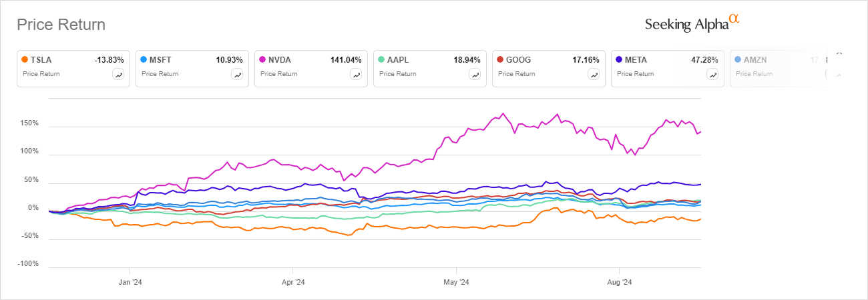Click the Apr '24 date axis label

293,282
